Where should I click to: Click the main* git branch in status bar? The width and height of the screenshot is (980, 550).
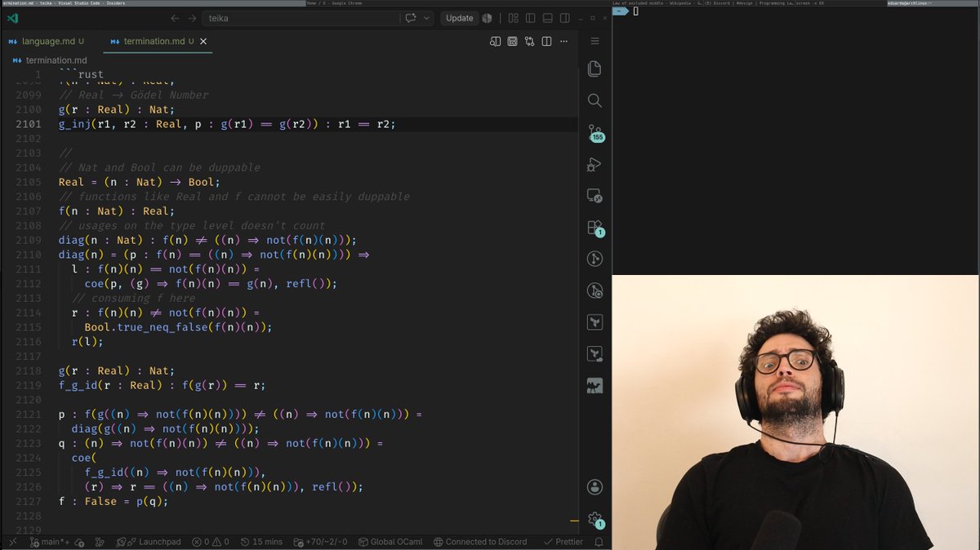[50, 542]
